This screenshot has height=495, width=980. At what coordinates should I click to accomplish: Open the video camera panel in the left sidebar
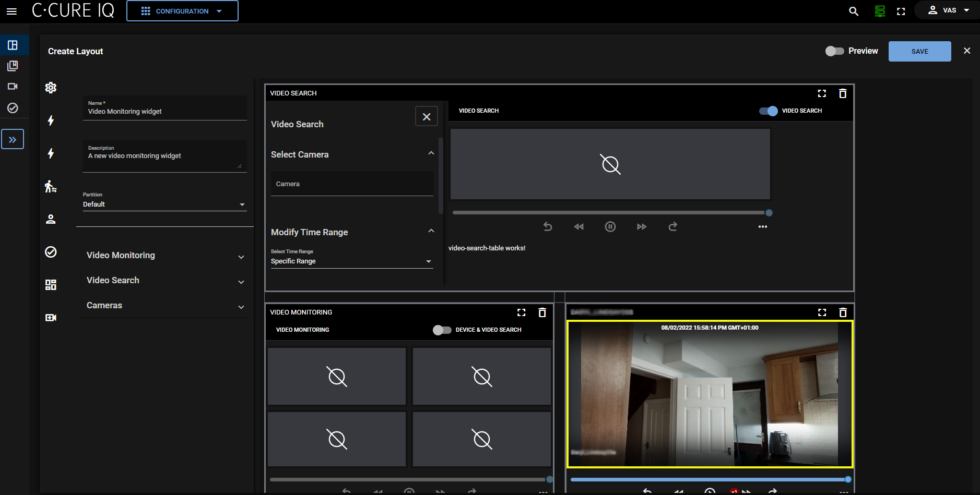coord(13,86)
